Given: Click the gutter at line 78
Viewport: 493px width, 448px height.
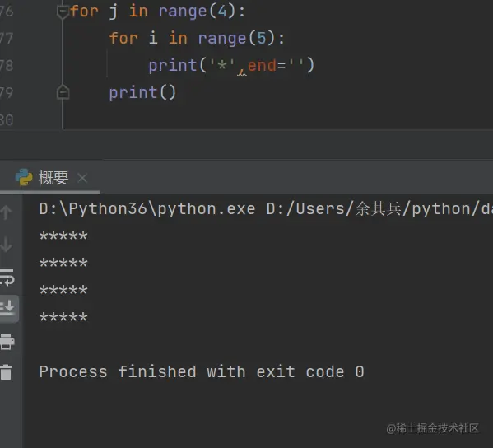Looking at the screenshot, I should [x=7, y=65].
